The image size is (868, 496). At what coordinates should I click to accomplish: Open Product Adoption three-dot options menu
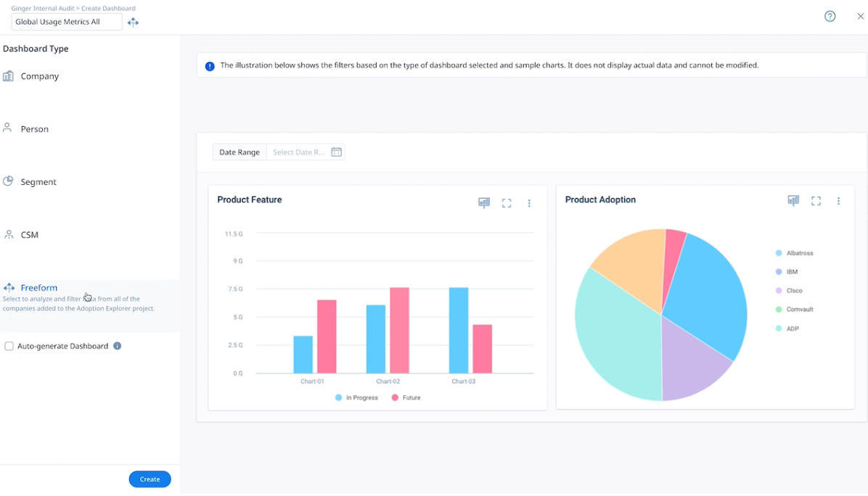point(838,201)
